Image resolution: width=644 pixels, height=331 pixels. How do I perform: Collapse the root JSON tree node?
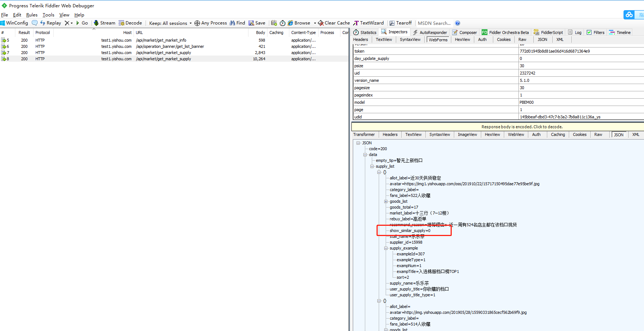358,143
